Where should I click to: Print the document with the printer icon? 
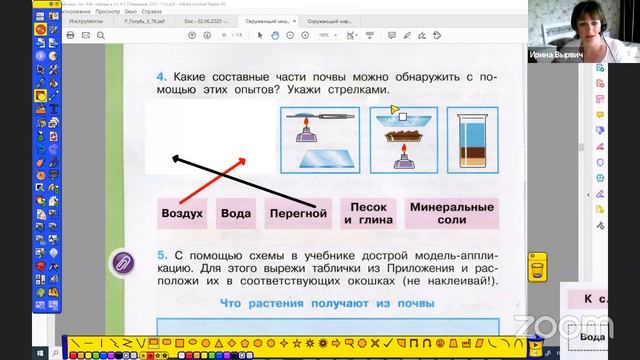pyautogui.click(x=70, y=36)
